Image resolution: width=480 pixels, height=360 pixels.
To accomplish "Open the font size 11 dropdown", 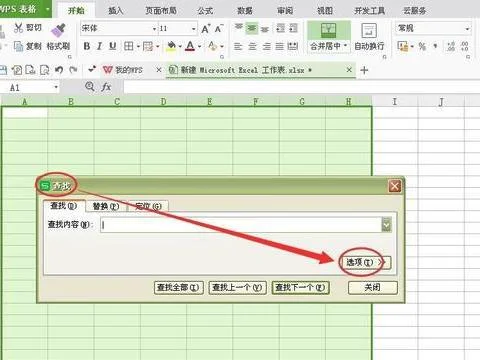I will tap(193, 29).
